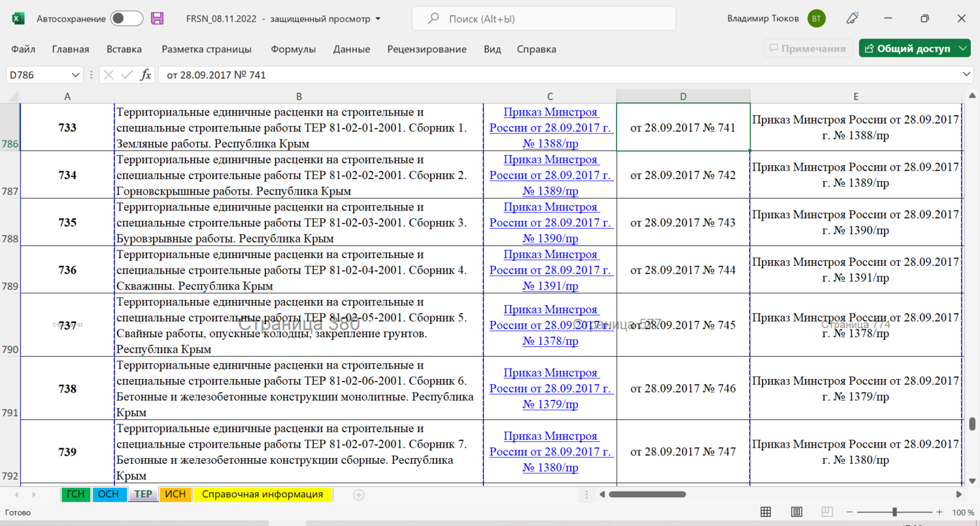Click the zoom slider in status bar

tap(894, 512)
